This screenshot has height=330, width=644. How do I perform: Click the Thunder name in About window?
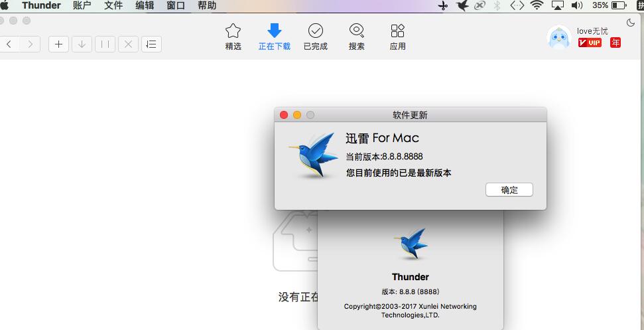[411, 277]
